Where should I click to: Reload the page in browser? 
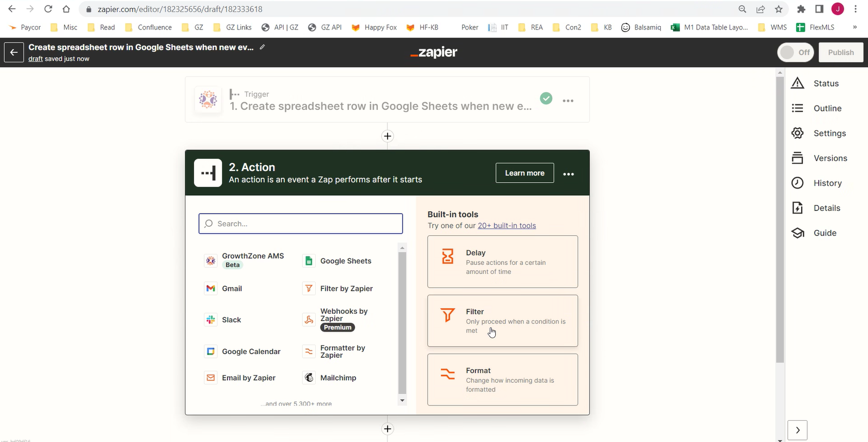pos(48,9)
